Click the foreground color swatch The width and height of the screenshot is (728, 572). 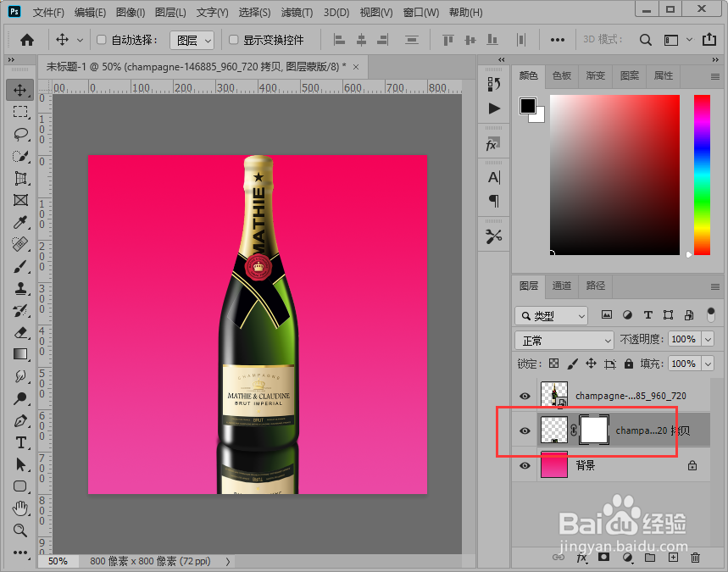pyautogui.click(x=528, y=105)
